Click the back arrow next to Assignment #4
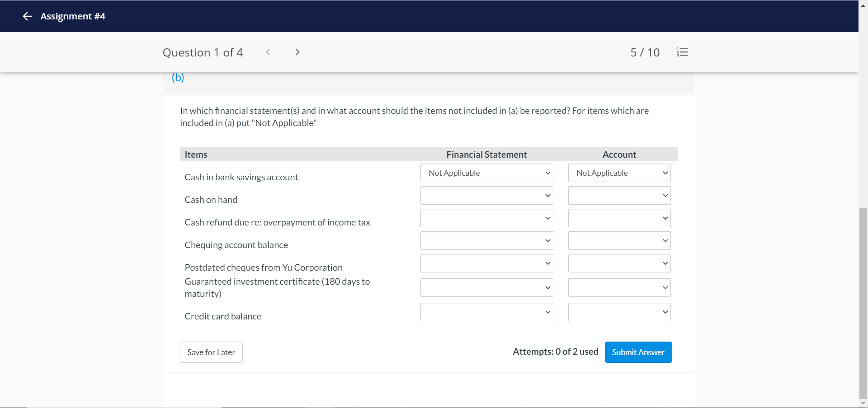The width and height of the screenshot is (868, 408). pos(27,16)
